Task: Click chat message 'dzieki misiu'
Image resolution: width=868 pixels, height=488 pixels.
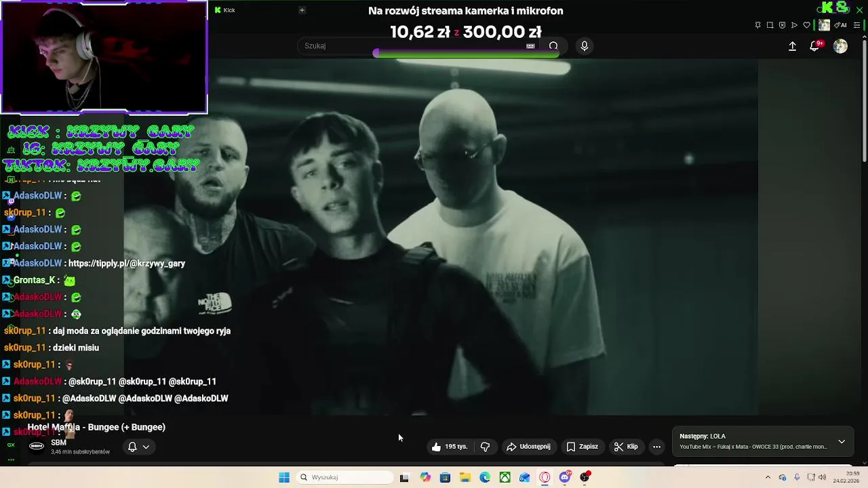Action: [x=76, y=348]
